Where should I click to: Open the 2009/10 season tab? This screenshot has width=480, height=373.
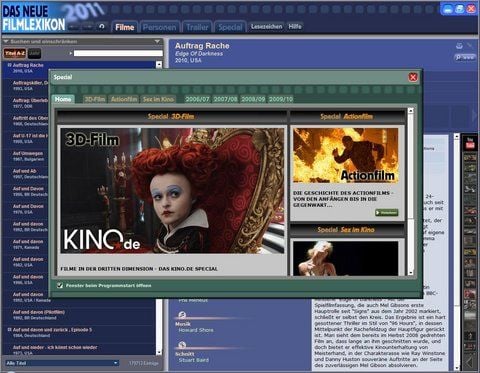pos(281,99)
